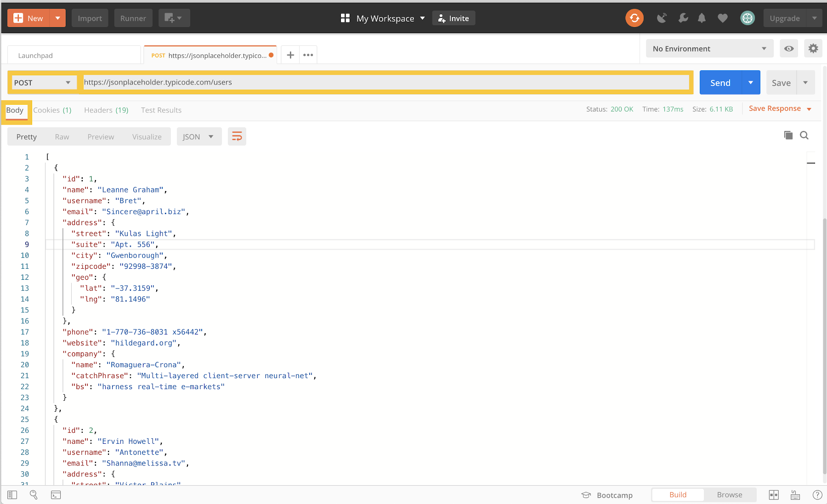Screen dimensions: 827x504
Task: Click the orange sync status icon
Action: (x=634, y=18)
